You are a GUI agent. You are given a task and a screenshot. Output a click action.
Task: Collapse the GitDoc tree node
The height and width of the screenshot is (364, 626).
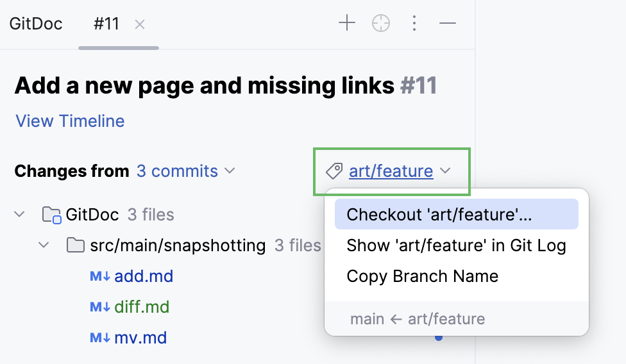pos(20,214)
